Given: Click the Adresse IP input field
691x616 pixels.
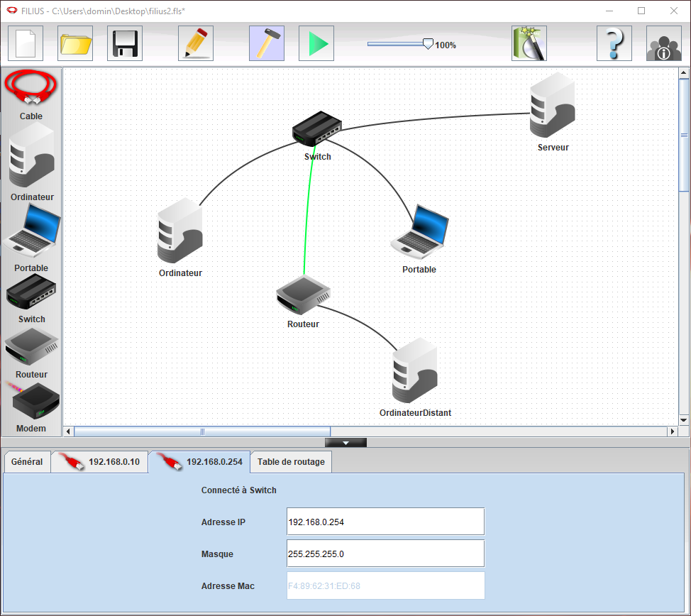Looking at the screenshot, I should click(385, 522).
